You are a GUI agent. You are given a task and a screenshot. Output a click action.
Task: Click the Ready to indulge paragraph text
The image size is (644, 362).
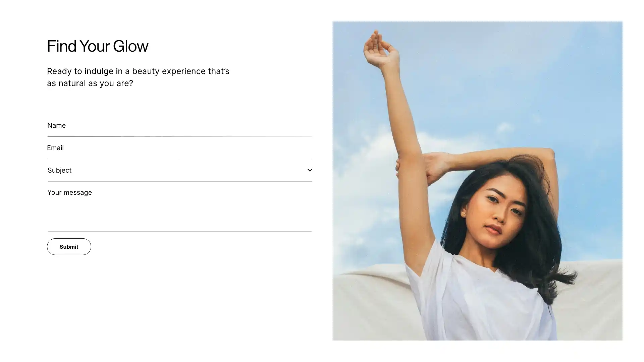tap(138, 77)
